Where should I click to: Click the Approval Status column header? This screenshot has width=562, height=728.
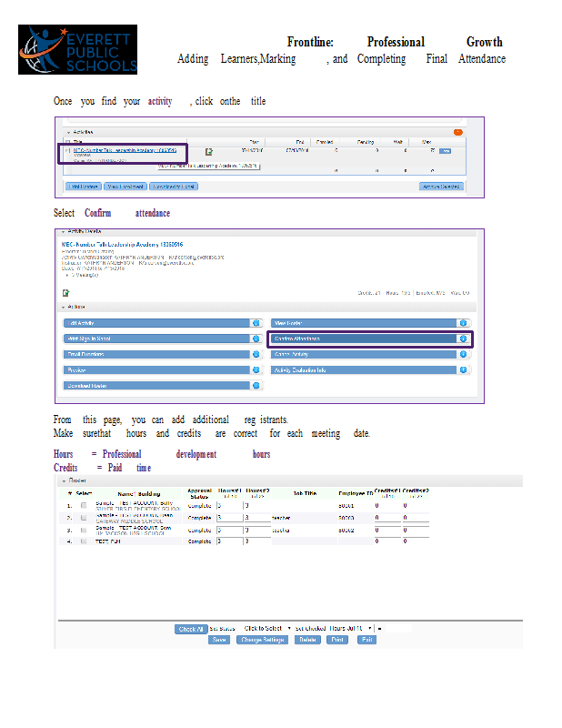point(199,493)
